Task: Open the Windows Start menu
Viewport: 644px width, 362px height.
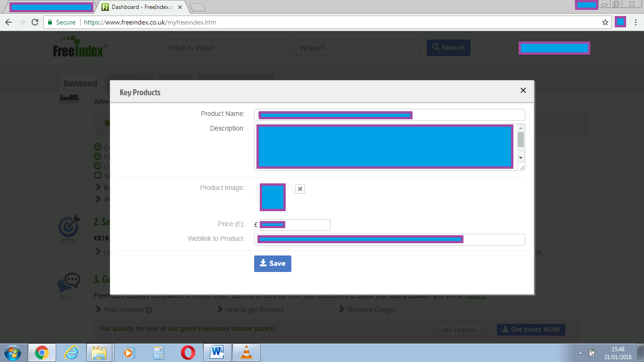Action: (12, 353)
